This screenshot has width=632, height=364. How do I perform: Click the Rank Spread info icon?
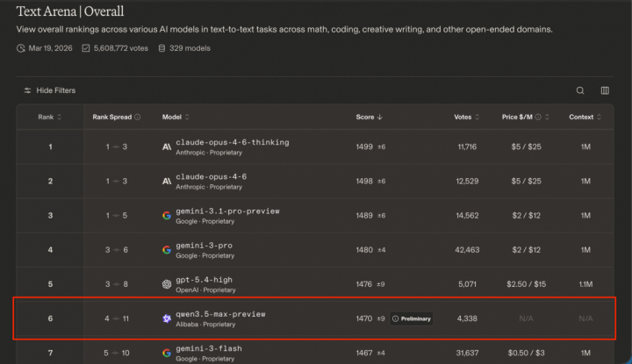[x=138, y=118]
